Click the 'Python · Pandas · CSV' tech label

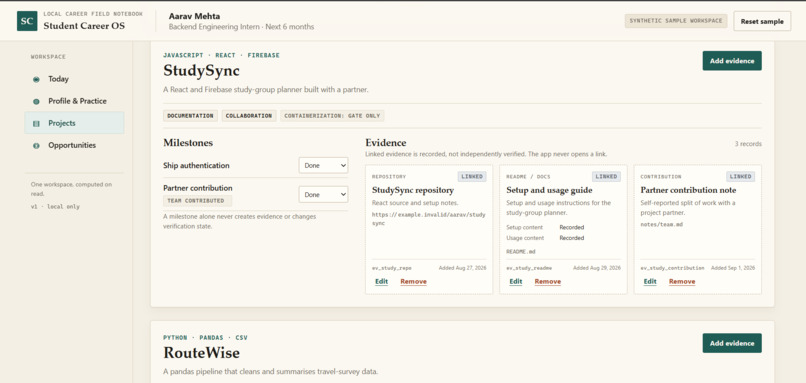pyautogui.click(x=205, y=338)
